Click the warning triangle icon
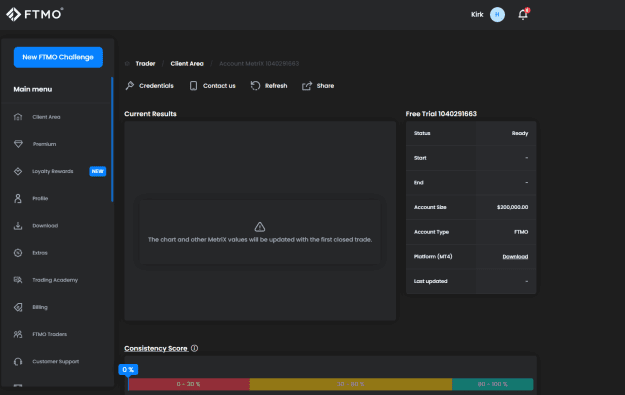 260,227
